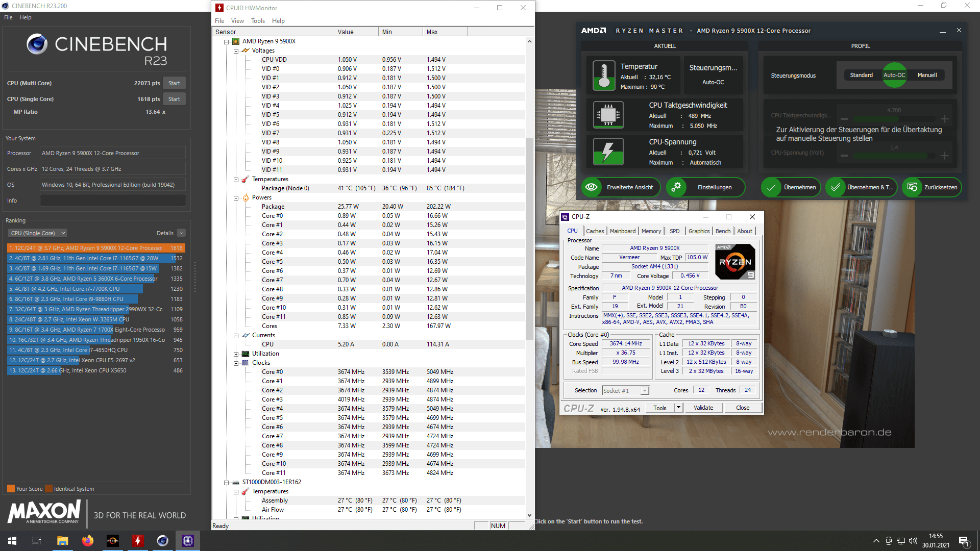Switch to HWMonitor via red taskbar icon

138,541
